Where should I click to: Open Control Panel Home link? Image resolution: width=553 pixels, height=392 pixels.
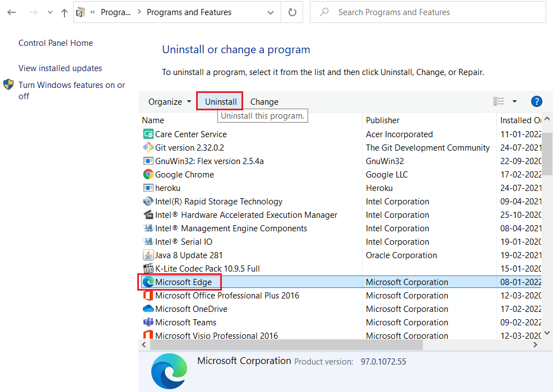click(x=55, y=43)
